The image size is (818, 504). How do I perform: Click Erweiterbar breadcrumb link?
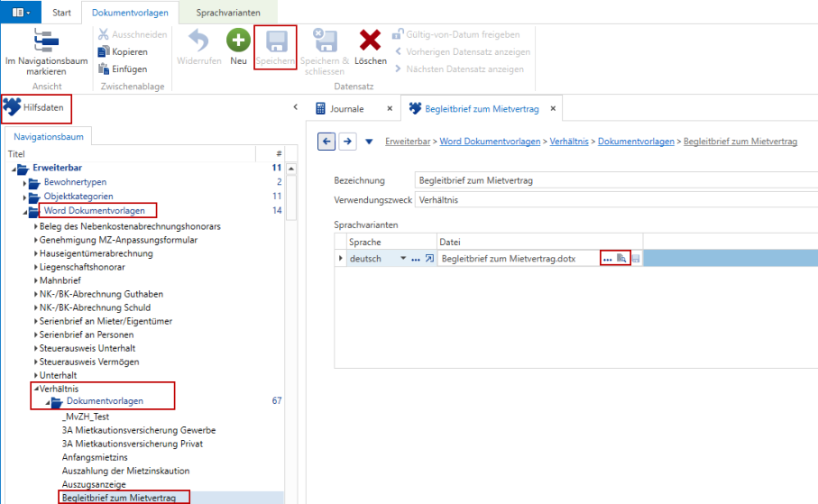tap(408, 142)
